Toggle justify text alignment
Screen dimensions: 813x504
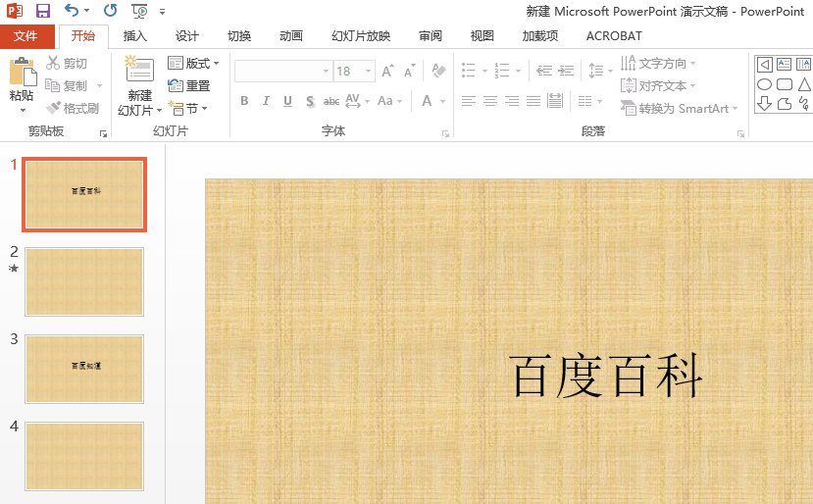(x=534, y=101)
